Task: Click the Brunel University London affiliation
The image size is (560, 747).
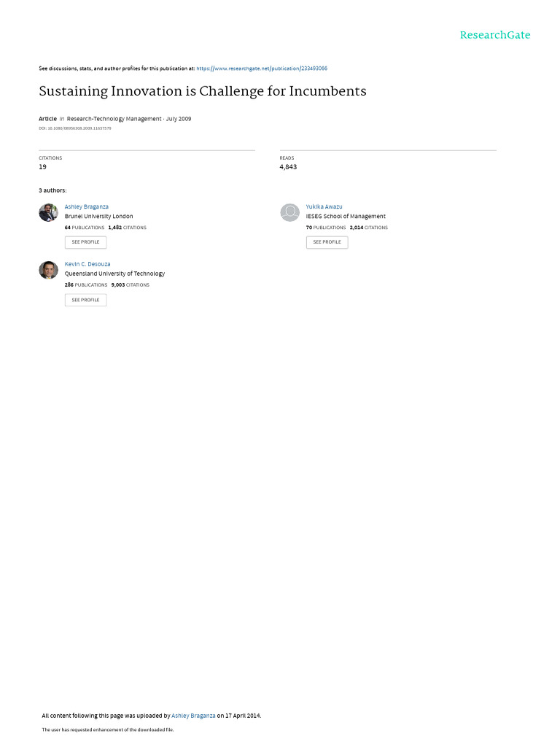Action: click(98, 216)
